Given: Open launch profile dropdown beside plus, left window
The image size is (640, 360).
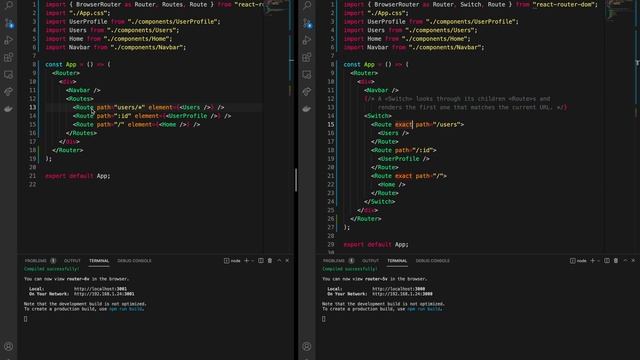Looking at the screenshot, I should pyautogui.click(x=253, y=261).
